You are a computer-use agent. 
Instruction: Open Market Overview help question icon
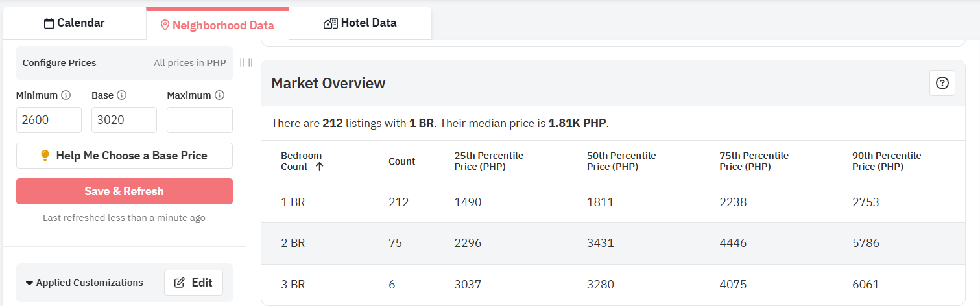point(942,83)
